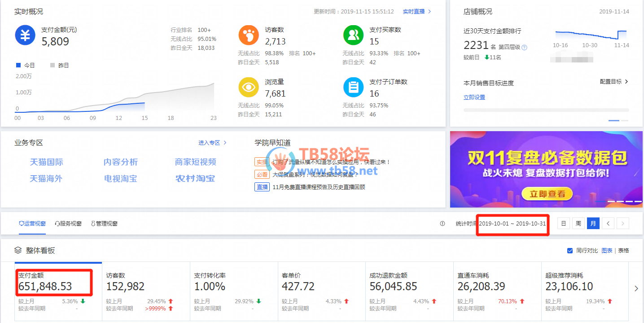
Task: Click the 直播 tag label
Action: (262, 187)
